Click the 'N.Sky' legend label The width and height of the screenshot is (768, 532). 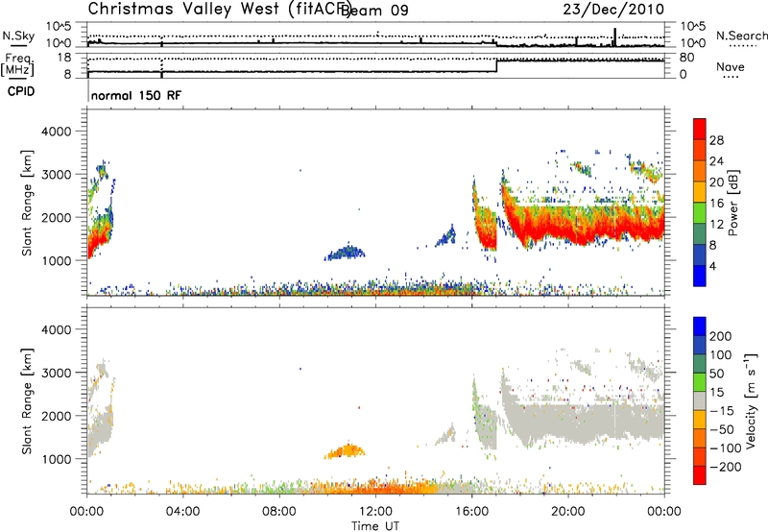[18, 36]
